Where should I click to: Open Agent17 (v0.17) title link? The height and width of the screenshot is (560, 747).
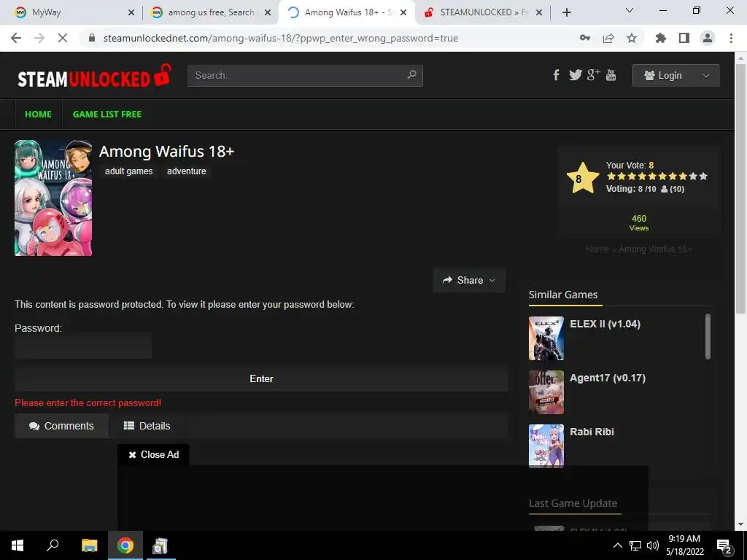tap(608, 378)
